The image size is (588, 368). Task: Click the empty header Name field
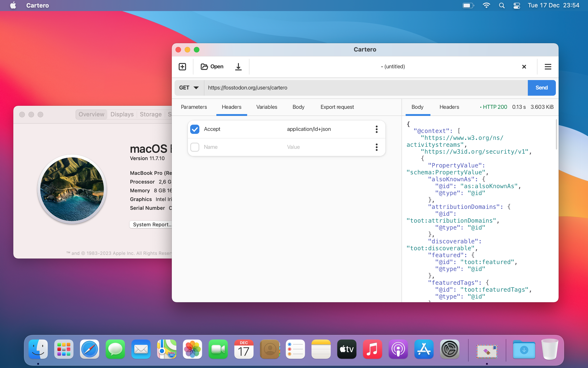coord(243,147)
